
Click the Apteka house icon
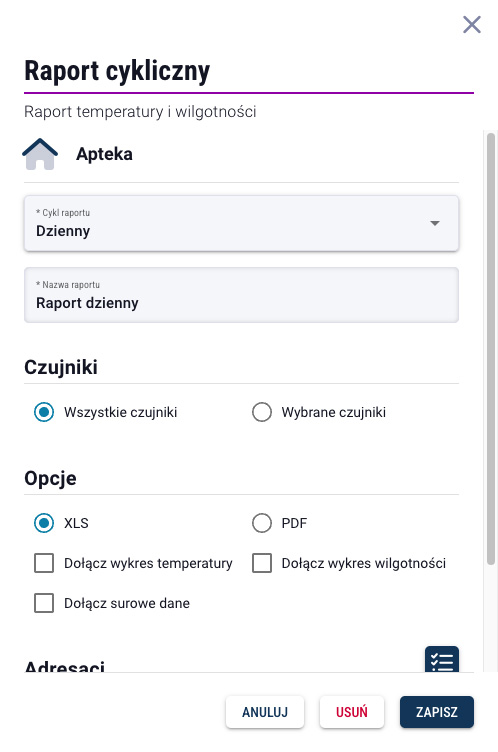coord(40,154)
